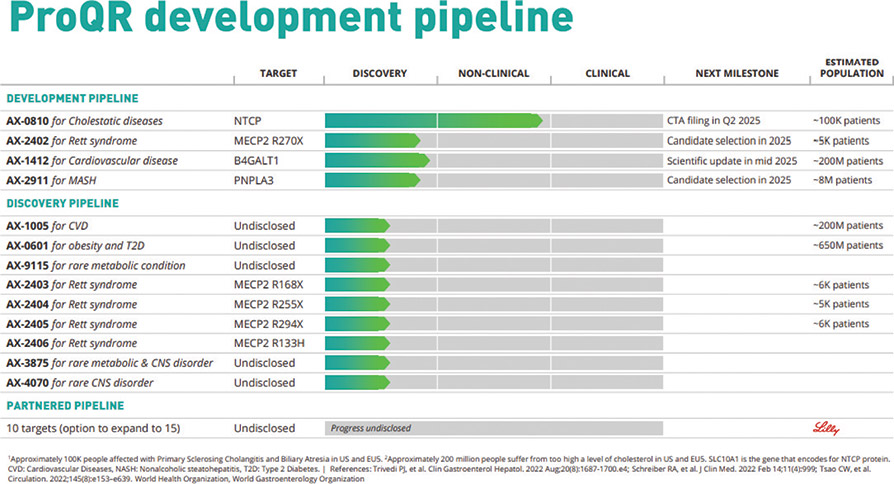894x484 pixels.
Task: Select 'AX-2404 for Rett syndrome' row label
Action: point(72,304)
